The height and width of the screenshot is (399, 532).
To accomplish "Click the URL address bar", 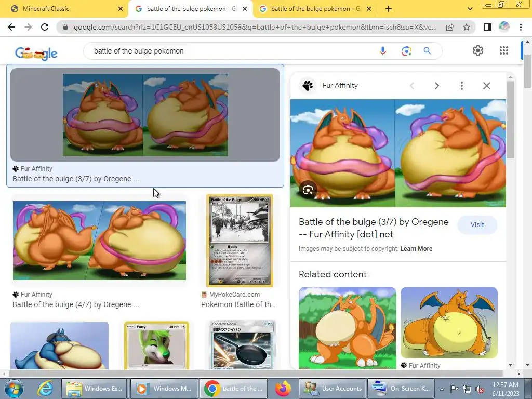I will [255, 27].
